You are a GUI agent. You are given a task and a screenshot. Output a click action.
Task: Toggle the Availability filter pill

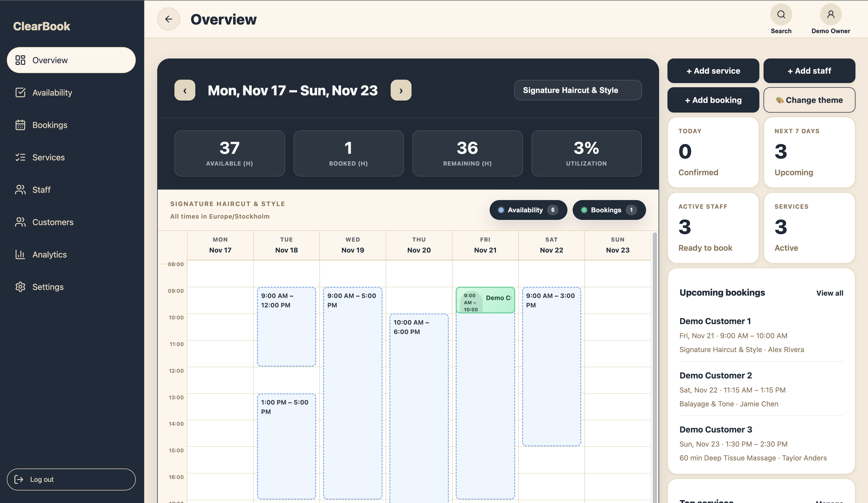coord(528,210)
